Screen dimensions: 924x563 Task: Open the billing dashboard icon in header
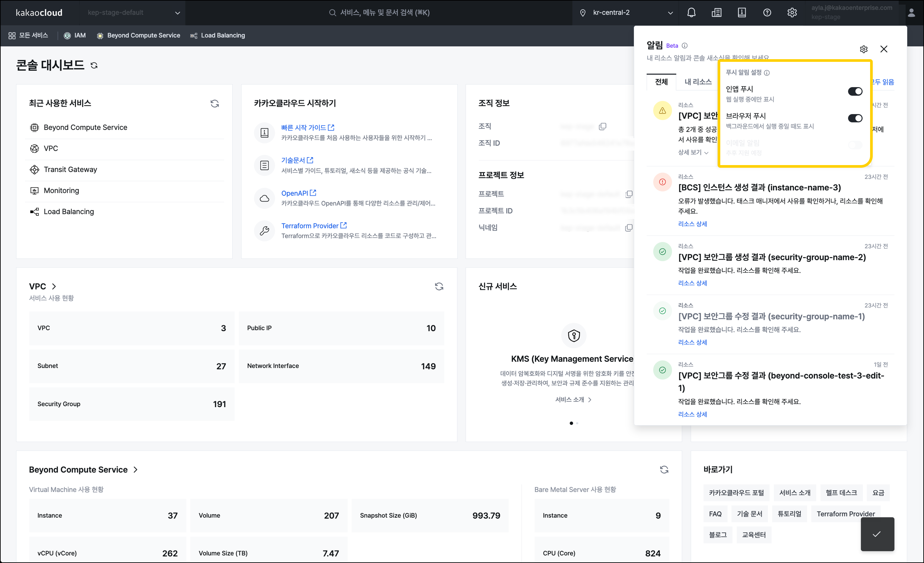[716, 12]
